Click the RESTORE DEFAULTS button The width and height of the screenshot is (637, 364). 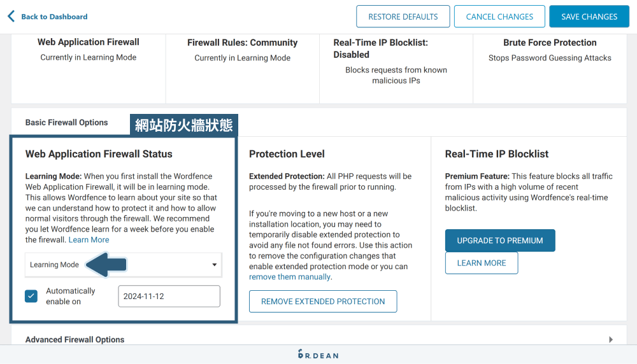pos(403,17)
